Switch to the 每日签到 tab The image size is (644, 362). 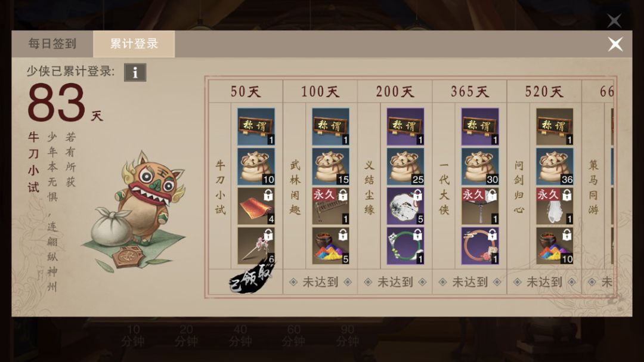click(52, 44)
